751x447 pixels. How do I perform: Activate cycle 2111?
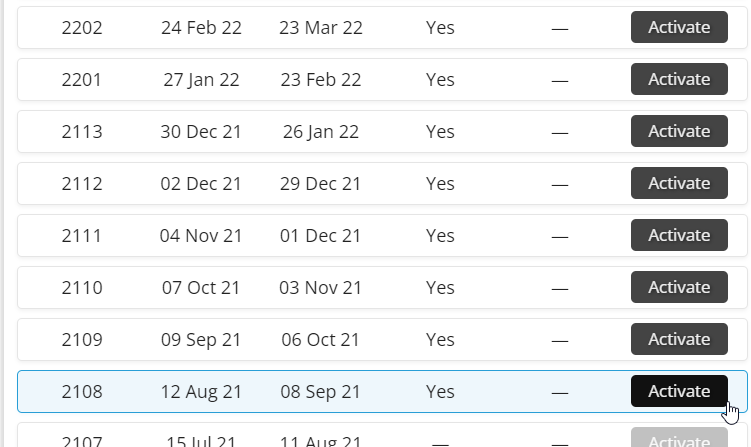[x=679, y=235]
